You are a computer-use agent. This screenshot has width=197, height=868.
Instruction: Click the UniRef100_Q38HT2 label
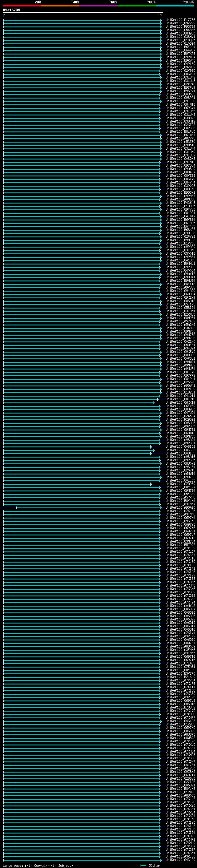coord(180,121)
